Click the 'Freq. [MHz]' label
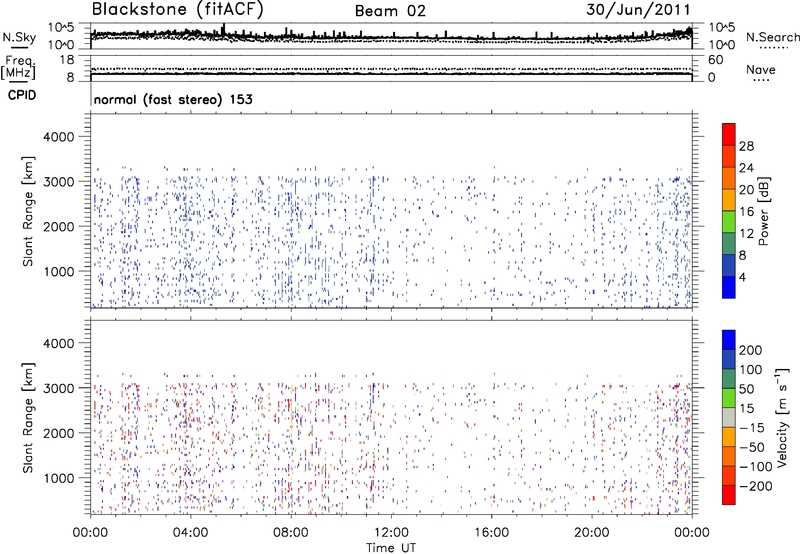Screen dimensions: 800x554 tap(18, 68)
